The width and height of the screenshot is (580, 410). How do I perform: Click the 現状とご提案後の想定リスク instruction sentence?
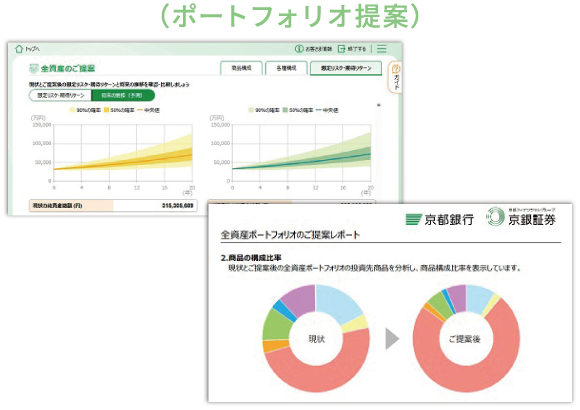click(109, 84)
